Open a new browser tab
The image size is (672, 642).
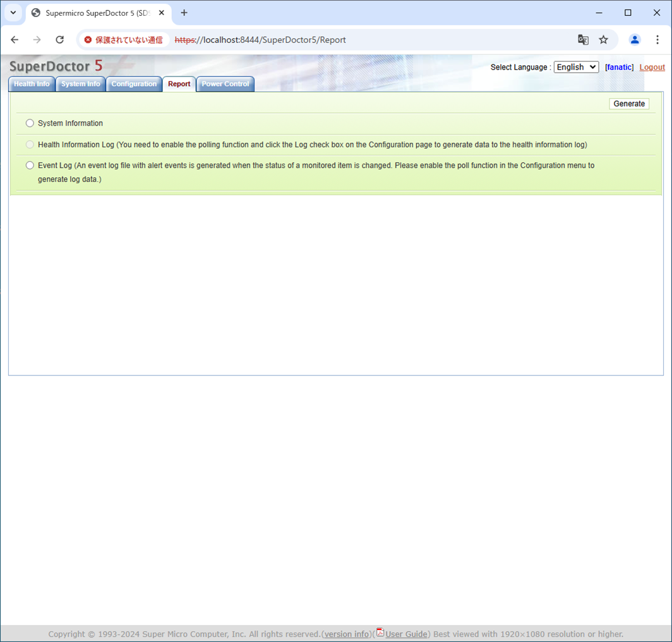pos(184,13)
